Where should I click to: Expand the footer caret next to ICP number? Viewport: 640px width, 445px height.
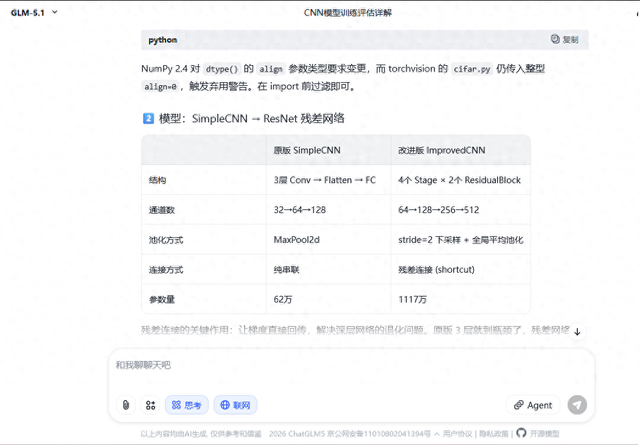click(x=437, y=434)
